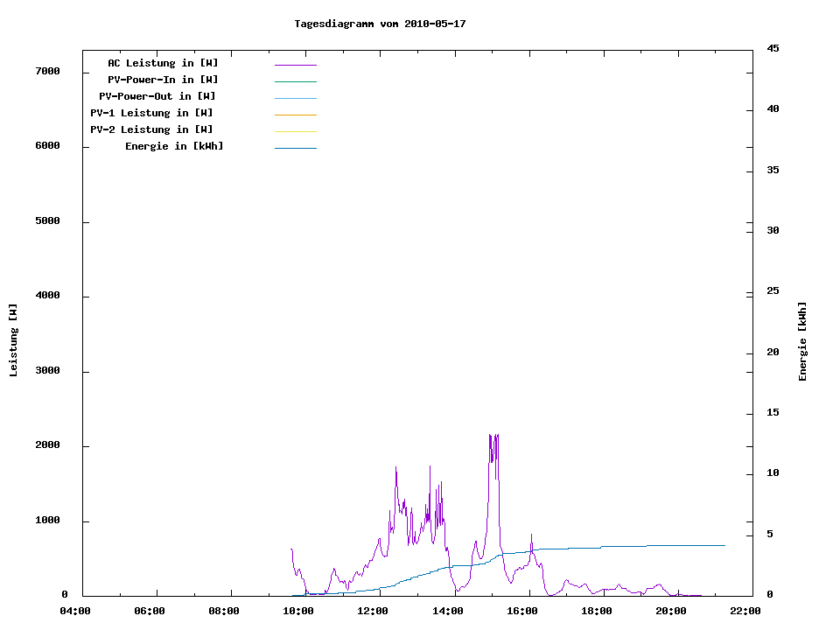Click the Energie [kWh] right axis title
The height and width of the screenshot is (630, 840).
pos(802,341)
